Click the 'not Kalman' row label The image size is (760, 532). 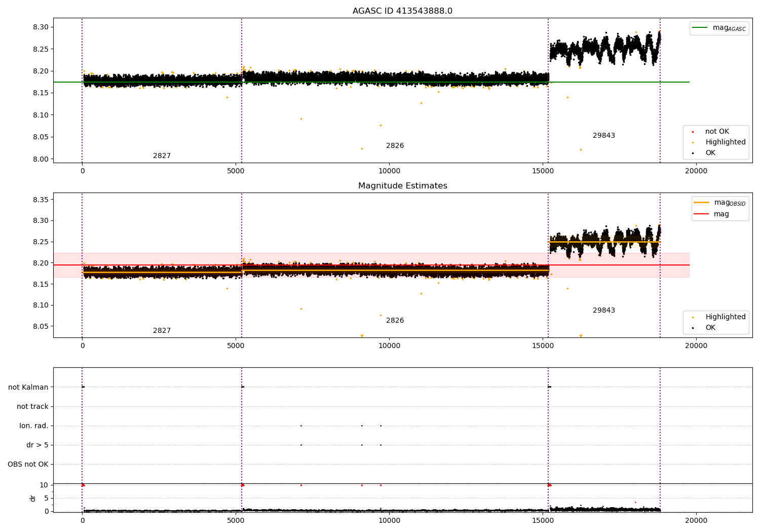[28, 388]
